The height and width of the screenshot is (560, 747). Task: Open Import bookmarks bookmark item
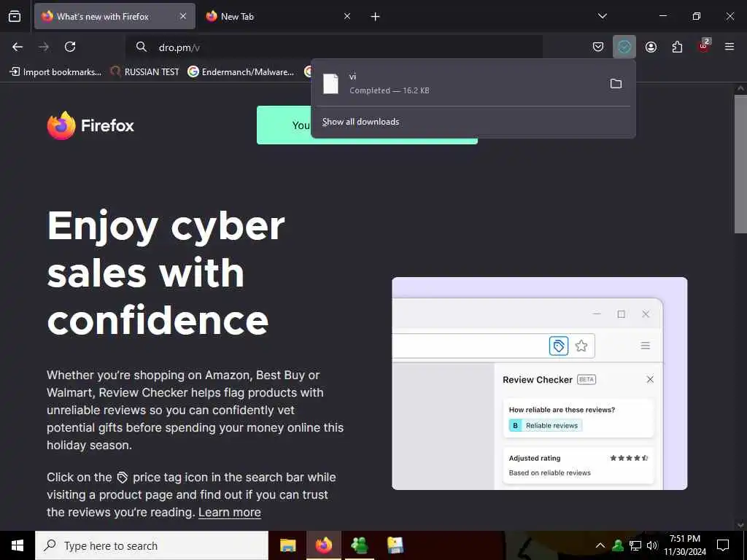[55, 72]
